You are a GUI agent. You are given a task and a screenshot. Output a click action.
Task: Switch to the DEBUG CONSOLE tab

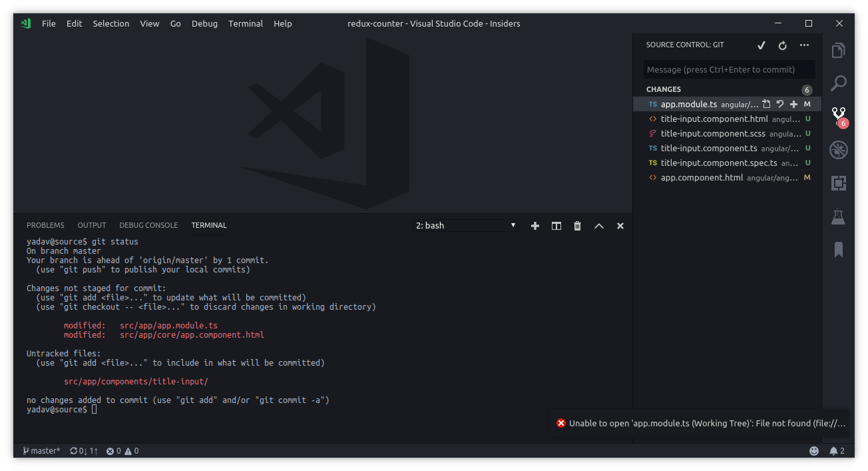pos(148,225)
